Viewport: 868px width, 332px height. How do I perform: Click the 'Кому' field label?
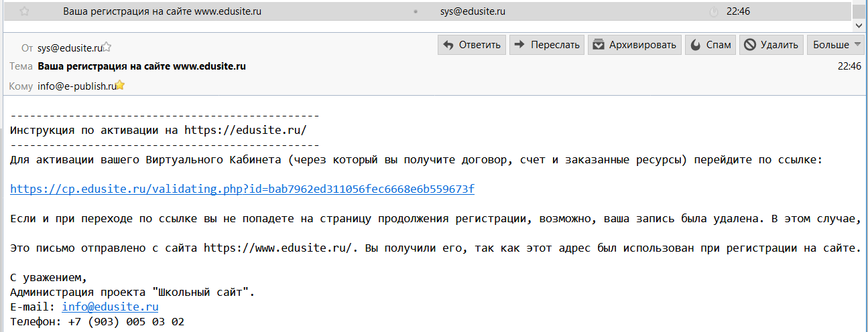[x=21, y=86]
